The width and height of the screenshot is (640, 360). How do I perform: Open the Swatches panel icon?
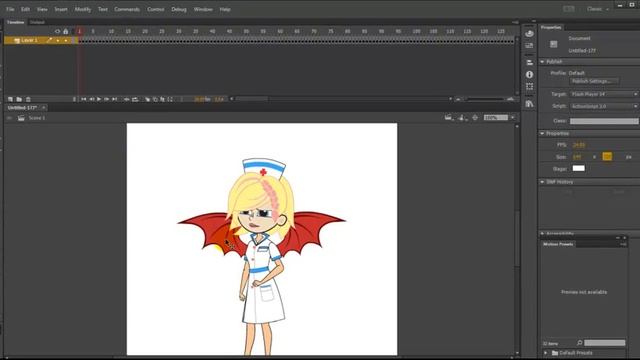pos(529,46)
